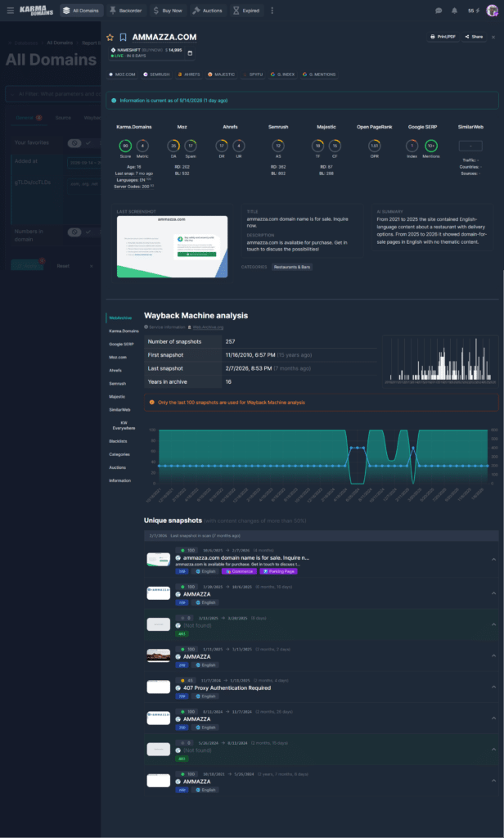This screenshot has width=504, height=838.
Task: Go to Buy Now in top navigation
Action: point(168,11)
